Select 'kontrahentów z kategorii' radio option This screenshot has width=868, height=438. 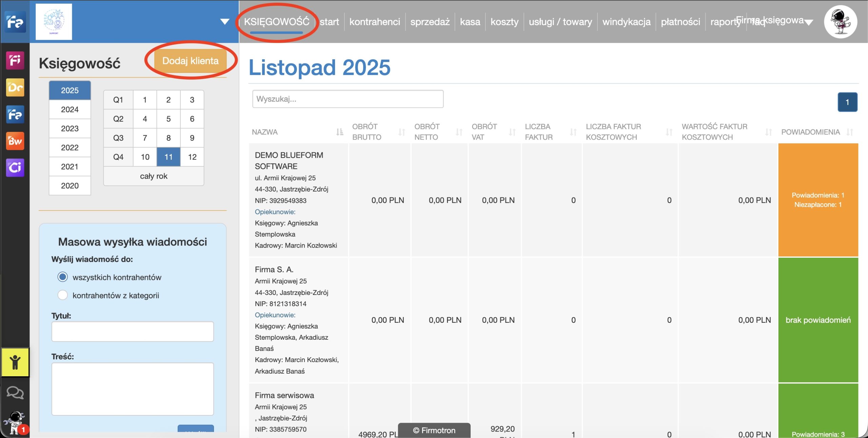[63, 295]
